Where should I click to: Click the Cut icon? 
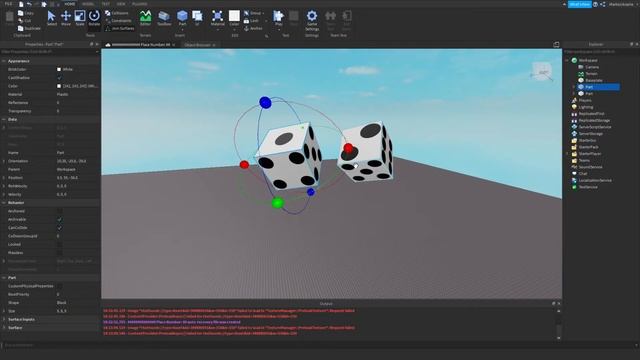click(21, 20)
